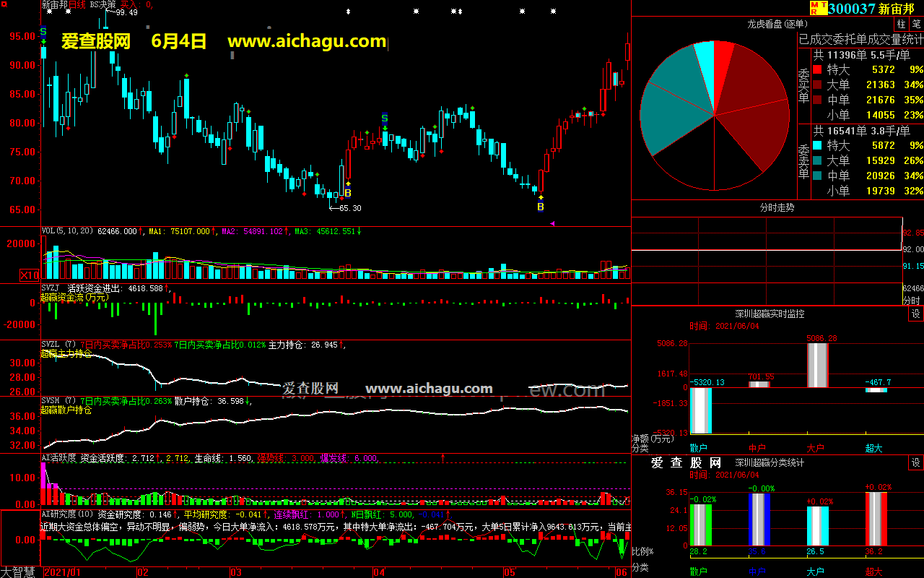Open 设 settings of 深圳超赢实时监控 panel
924x578 pixels.
[x=915, y=314]
